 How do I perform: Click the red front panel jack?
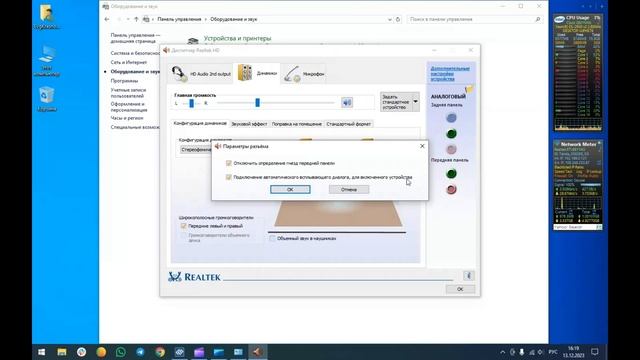[x=451, y=189]
